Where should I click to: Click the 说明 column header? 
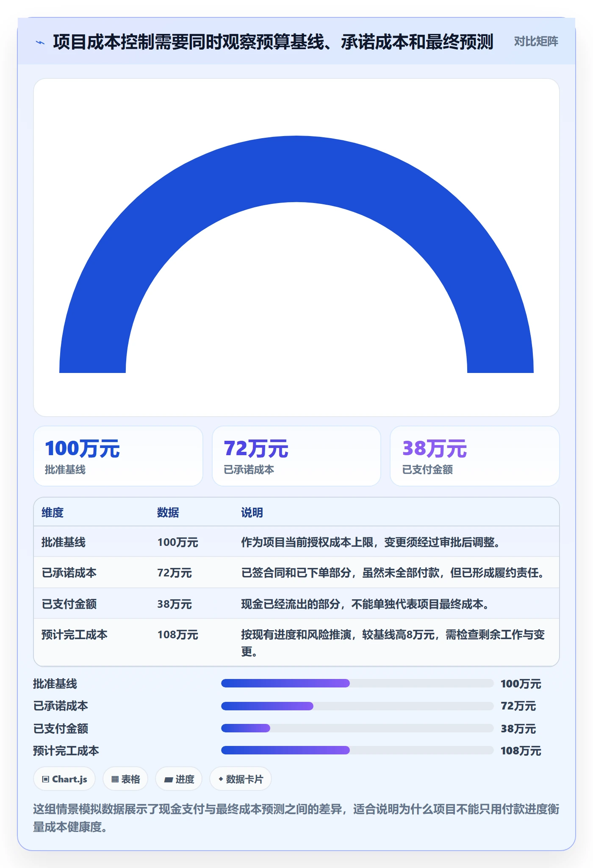click(252, 512)
